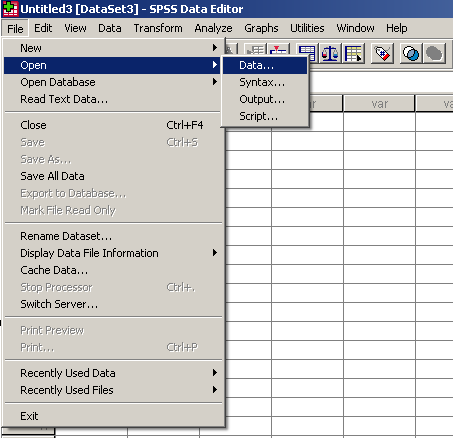The image size is (453, 438).
Task: Open the Edit menu
Action: click(x=43, y=28)
